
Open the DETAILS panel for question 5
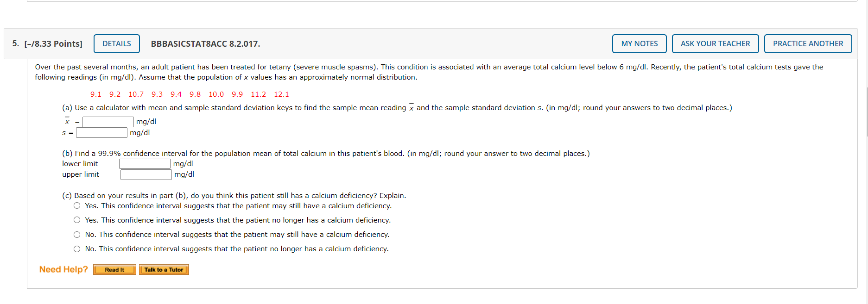point(116,43)
